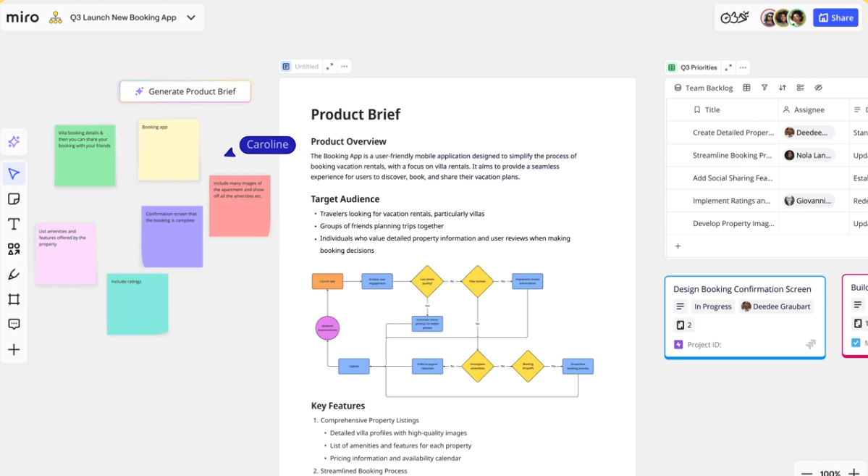Click Streamline Booking Pr... row title
Image resolution: width=868 pixels, height=476 pixels.
732,155
